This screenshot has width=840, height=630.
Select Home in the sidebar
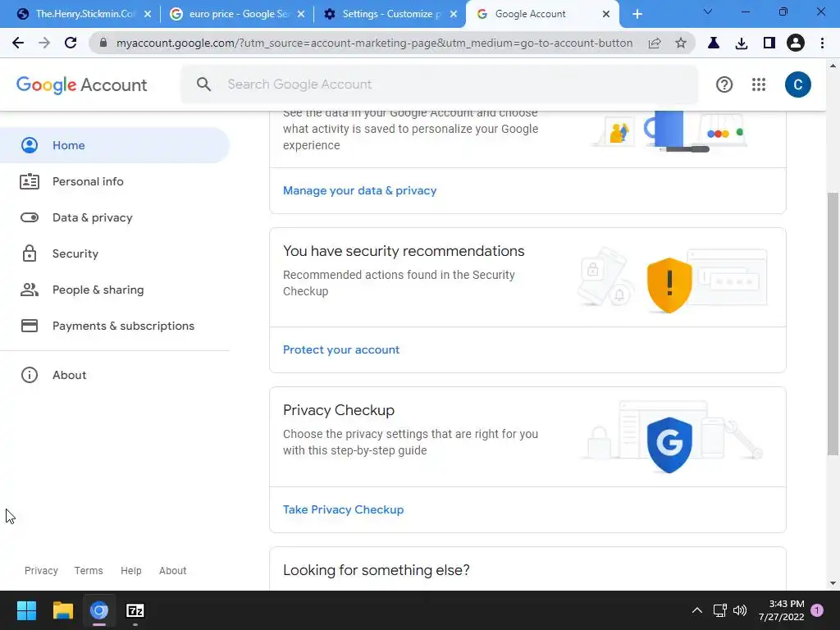coord(115,145)
